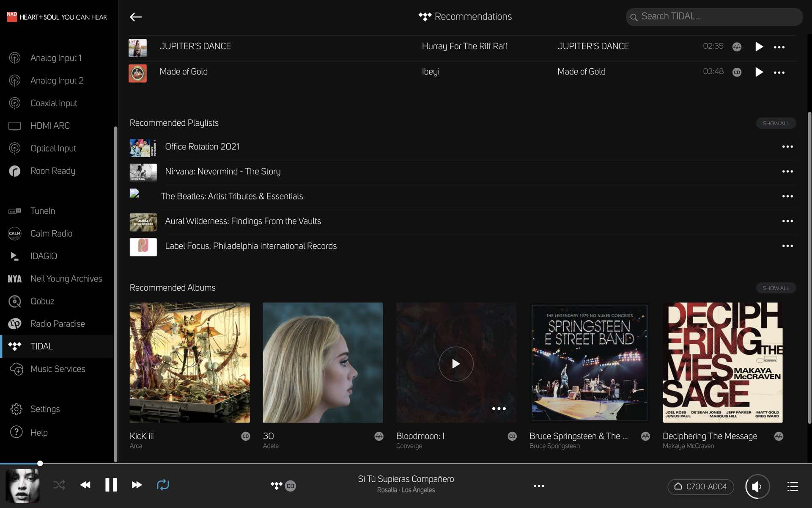Open options for JUPITER'S DANCE
The width and height of the screenshot is (812, 508).
779,47
